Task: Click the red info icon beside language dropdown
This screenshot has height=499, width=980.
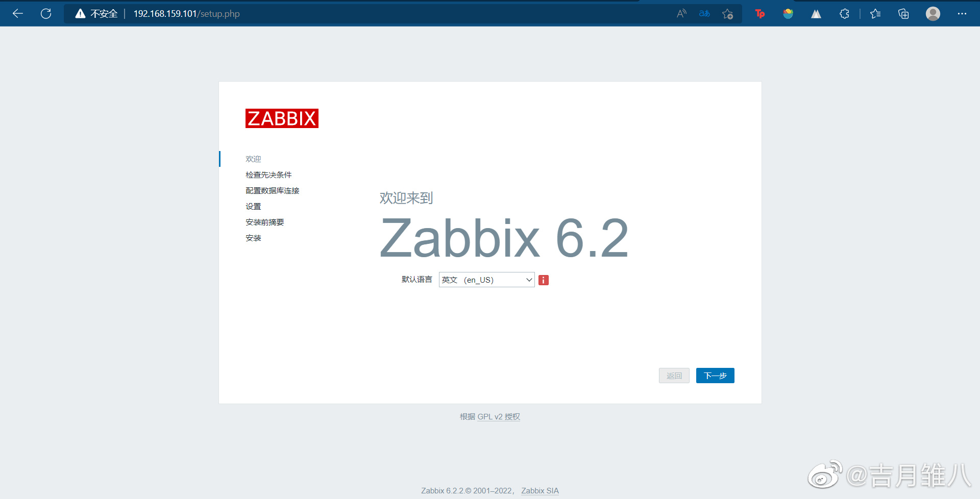Action: [544, 280]
